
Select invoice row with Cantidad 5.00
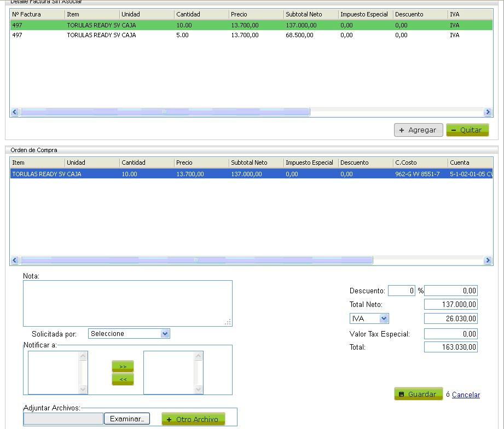[251, 35]
